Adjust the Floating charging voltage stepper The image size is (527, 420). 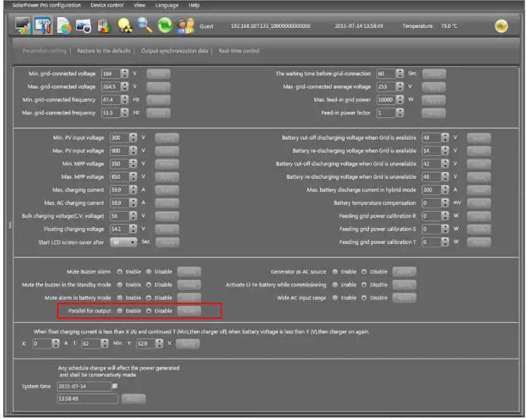click(x=133, y=229)
